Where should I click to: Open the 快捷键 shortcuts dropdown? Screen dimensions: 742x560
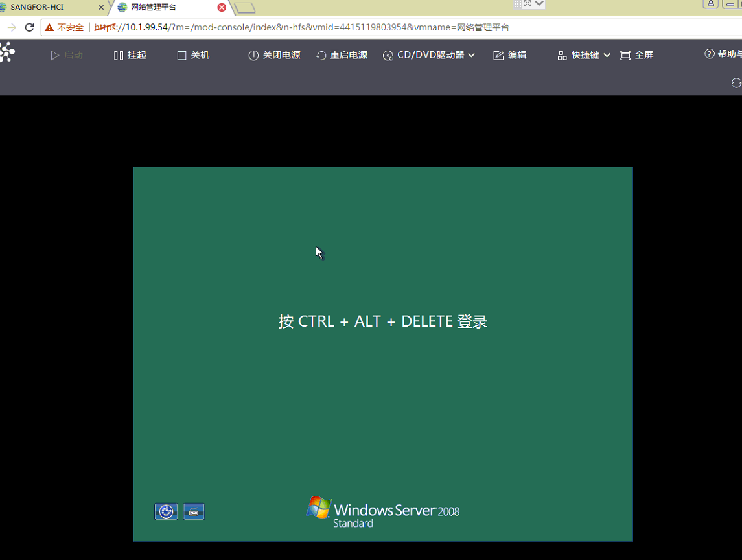point(584,55)
